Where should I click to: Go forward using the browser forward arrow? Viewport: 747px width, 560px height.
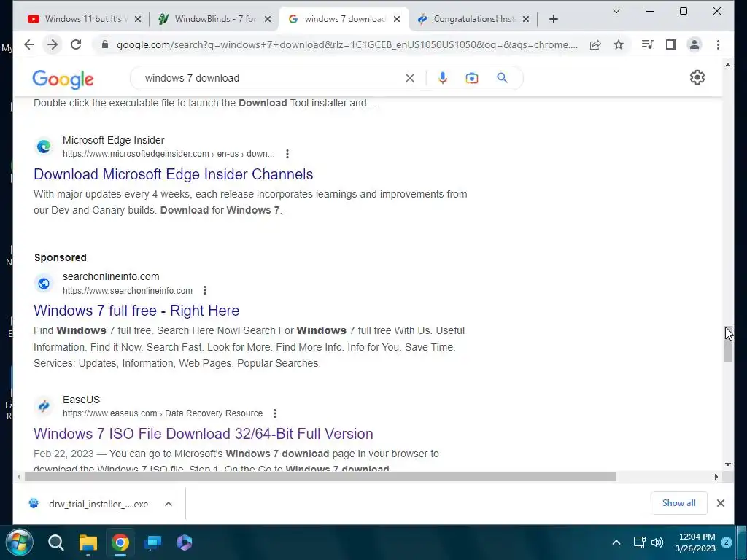53,44
